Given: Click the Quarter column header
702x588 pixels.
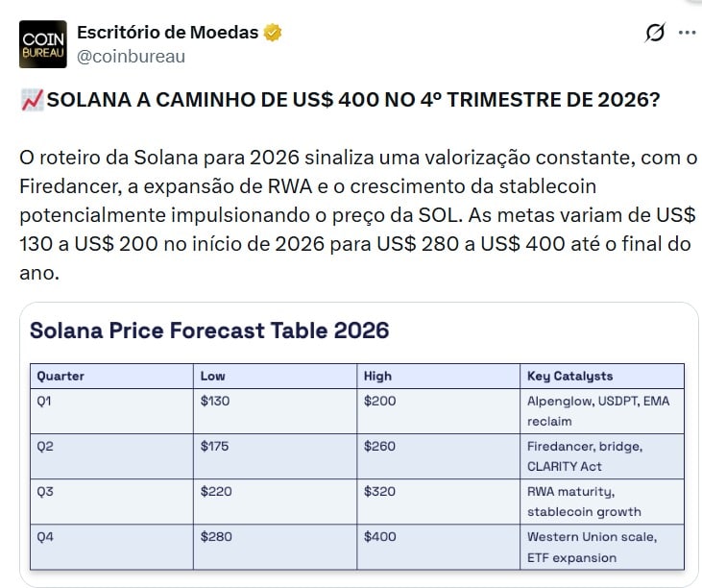Looking at the screenshot, I should [x=59, y=376].
